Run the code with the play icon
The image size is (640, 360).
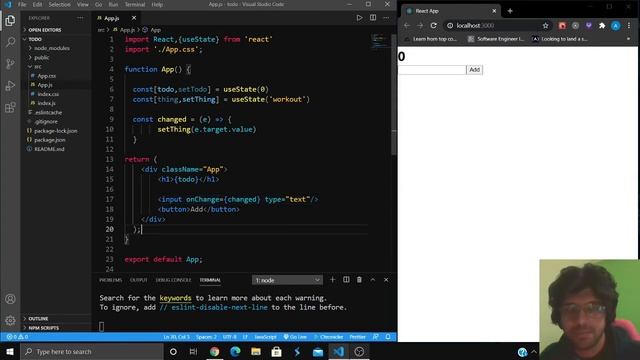359,18
